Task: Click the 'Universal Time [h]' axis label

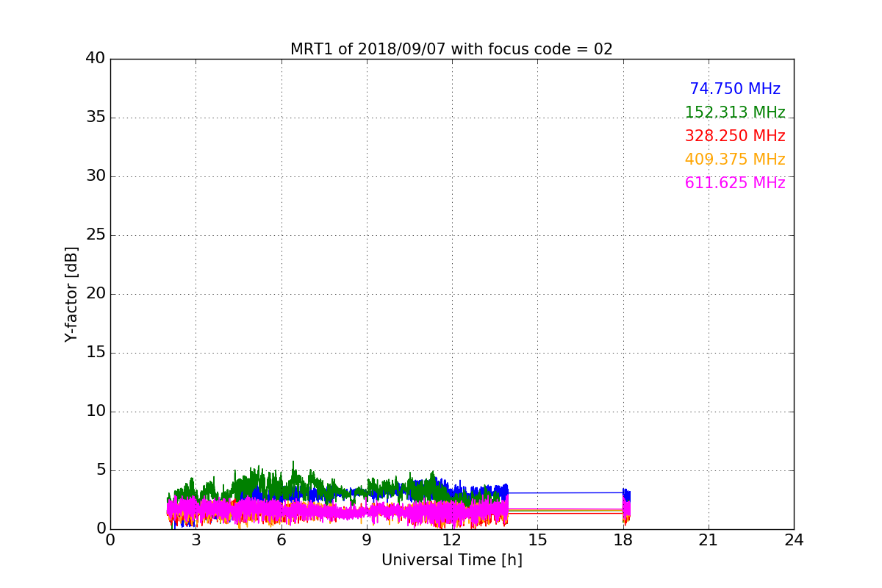Action: click(x=452, y=560)
